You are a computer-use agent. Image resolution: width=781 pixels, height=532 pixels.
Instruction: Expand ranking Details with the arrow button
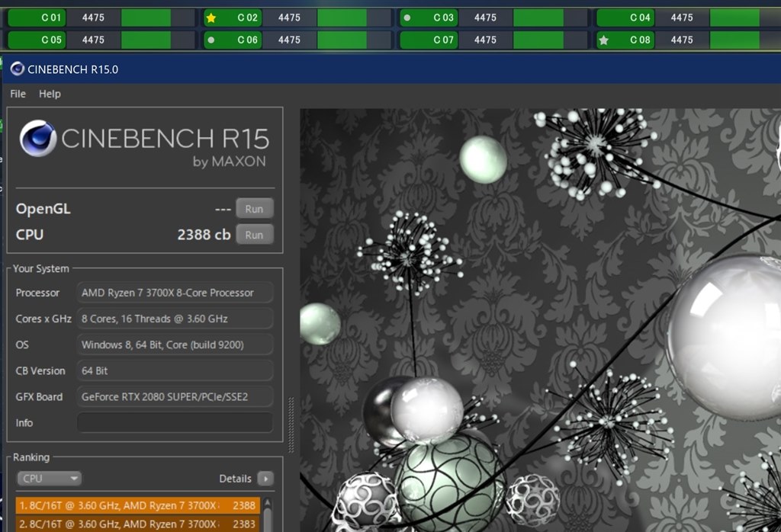pyautogui.click(x=265, y=479)
